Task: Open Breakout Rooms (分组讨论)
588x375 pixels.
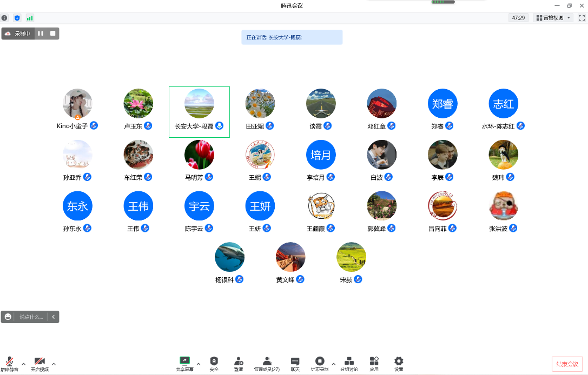Action: click(349, 363)
